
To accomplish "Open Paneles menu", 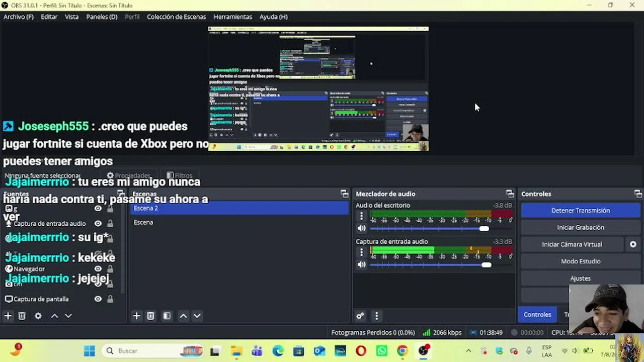I will (102, 17).
